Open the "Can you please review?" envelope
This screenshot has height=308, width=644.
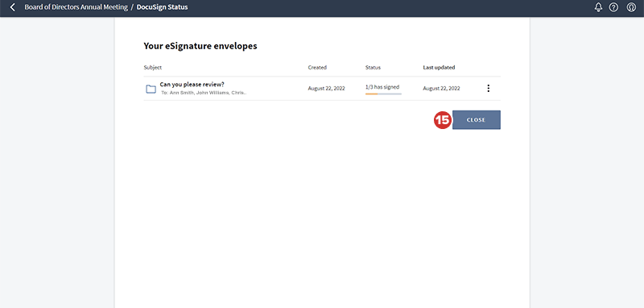click(x=192, y=85)
